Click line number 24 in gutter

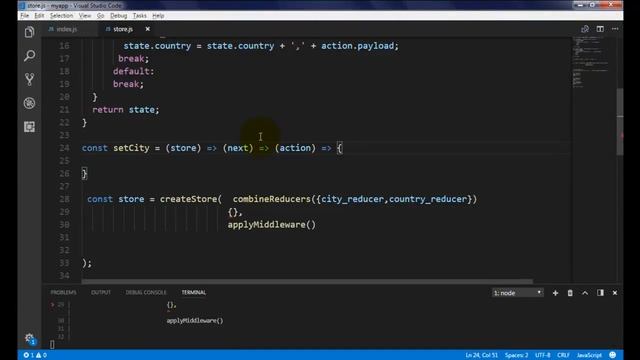[x=64, y=148]
